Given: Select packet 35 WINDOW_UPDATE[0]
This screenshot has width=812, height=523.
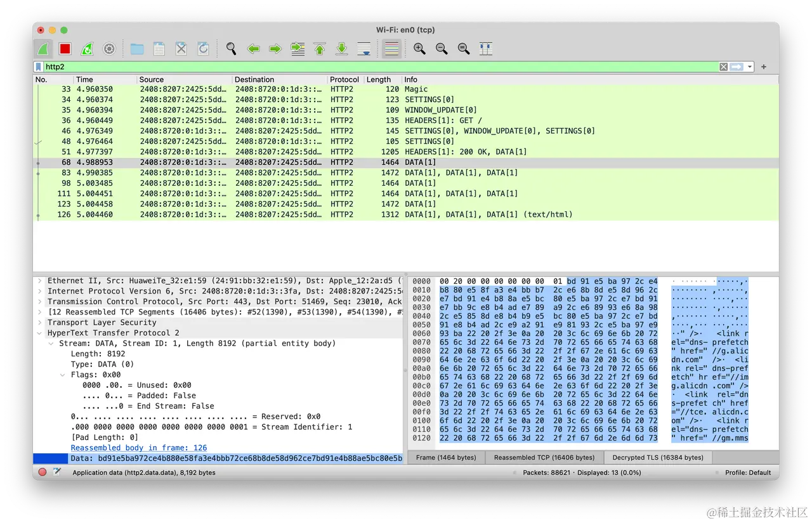Looking at the screenshot, I should [406, 110].
